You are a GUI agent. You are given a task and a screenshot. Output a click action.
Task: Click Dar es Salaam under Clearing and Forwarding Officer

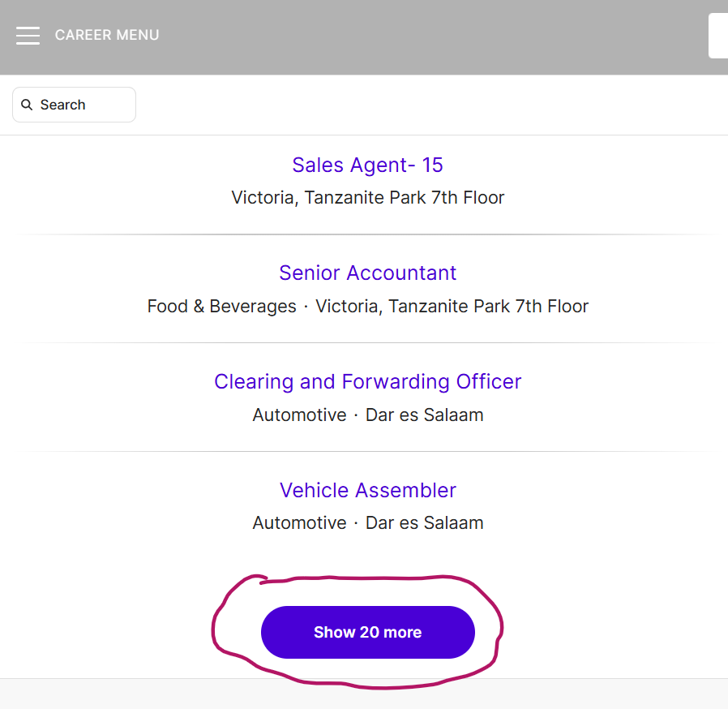[424, 415]
